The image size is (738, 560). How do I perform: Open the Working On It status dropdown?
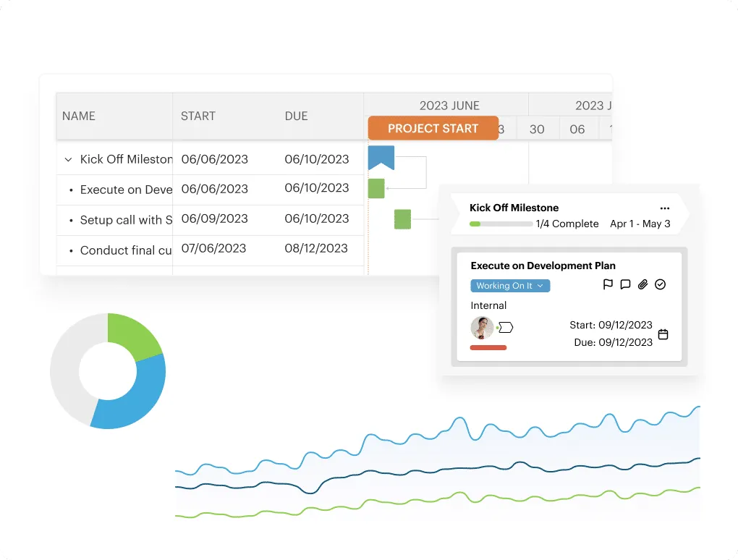pos(510,285)
